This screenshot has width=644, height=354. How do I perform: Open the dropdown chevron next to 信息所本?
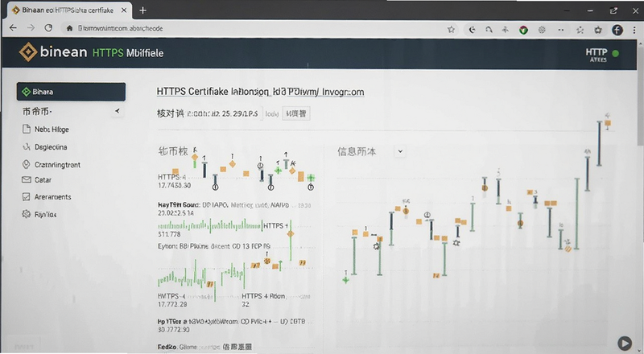(x=400, y=151)
